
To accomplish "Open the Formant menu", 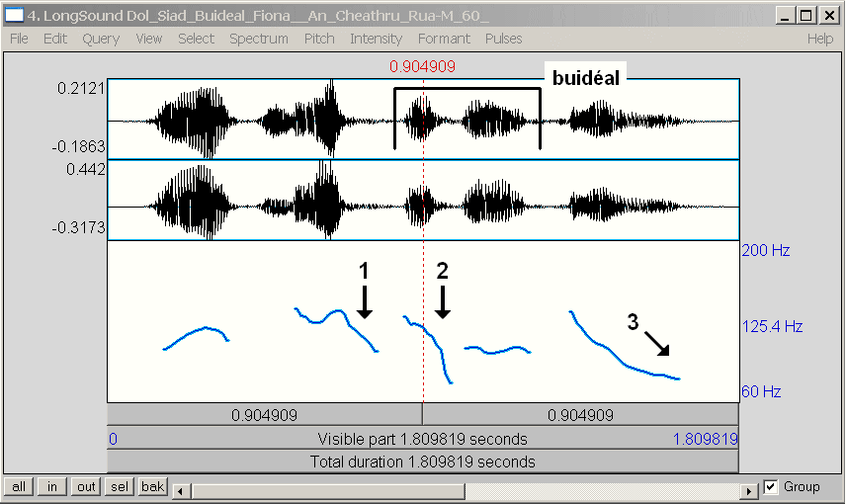I will (444, 39).
